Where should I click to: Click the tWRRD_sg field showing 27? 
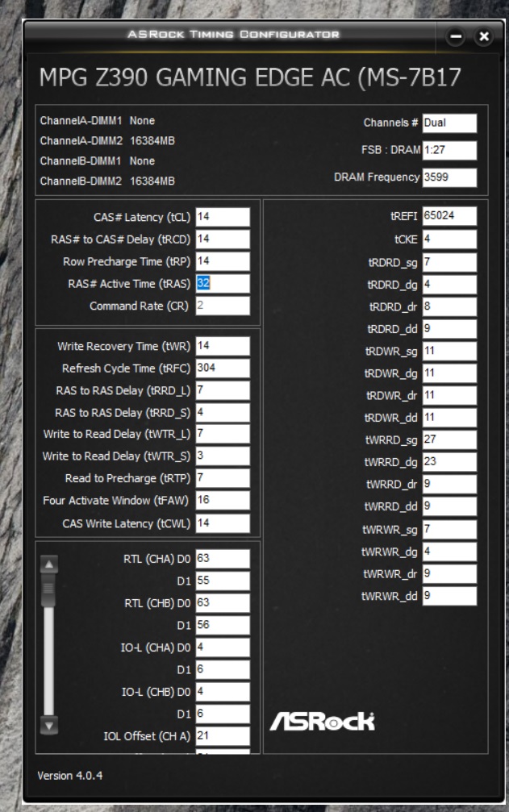pos(449,440)
